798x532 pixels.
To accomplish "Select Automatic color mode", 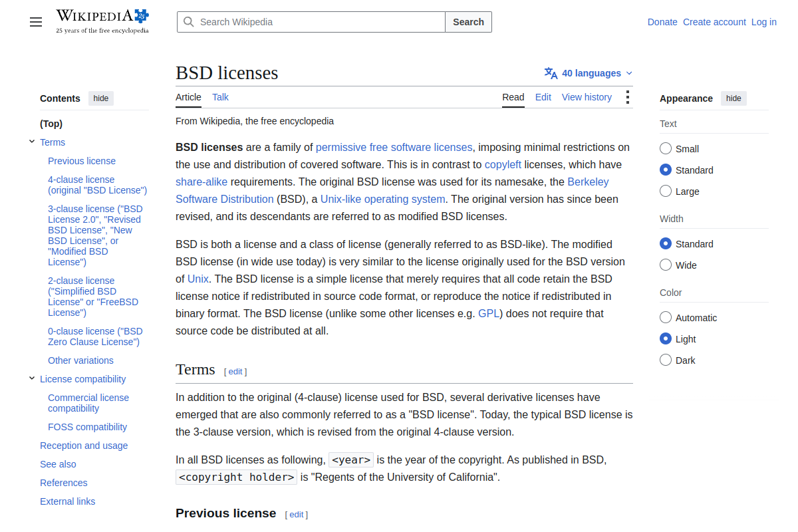I will click(666, 318).
